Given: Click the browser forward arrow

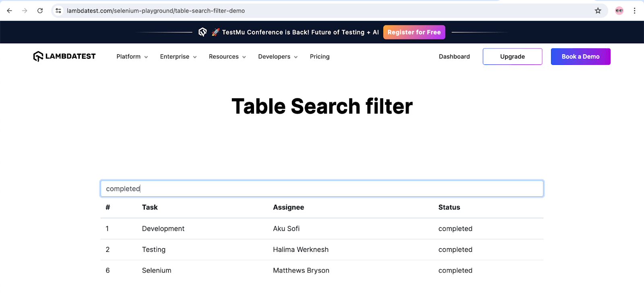Looking at the screenshot, I should click(25, 11).
